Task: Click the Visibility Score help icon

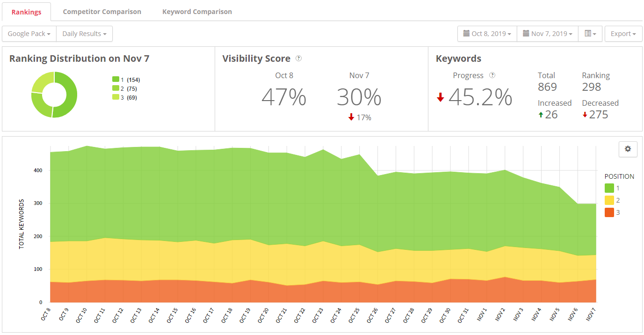Action: 299,58
